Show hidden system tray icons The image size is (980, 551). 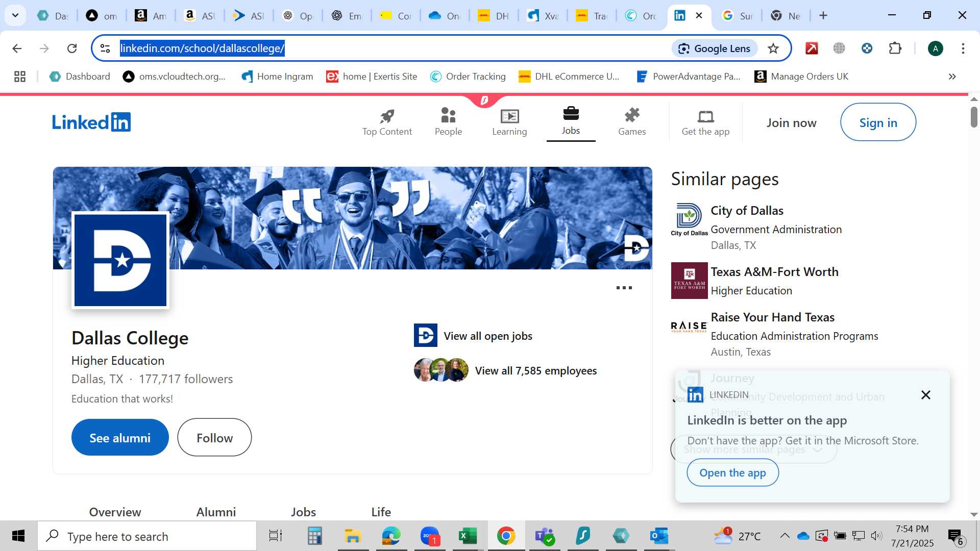pyautogui.click(x=785, y=536)
